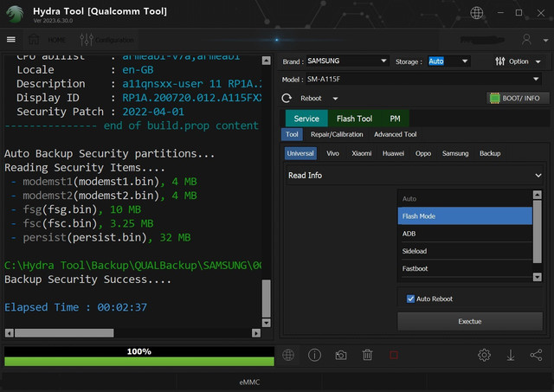Select Auto in the mode list
The width and height of the screenshot is (554, 392).
(465, 199)
